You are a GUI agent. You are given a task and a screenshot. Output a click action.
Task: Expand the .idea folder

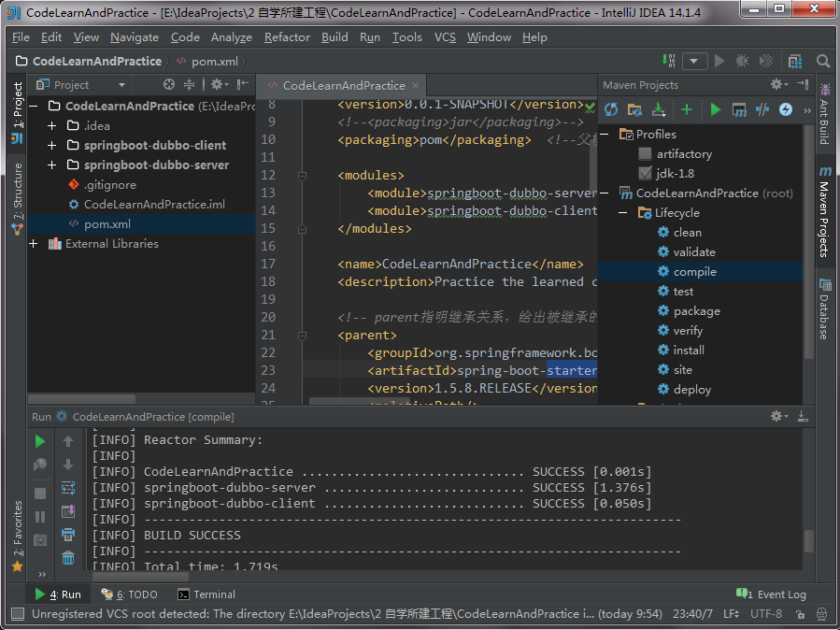coord(52,125)
